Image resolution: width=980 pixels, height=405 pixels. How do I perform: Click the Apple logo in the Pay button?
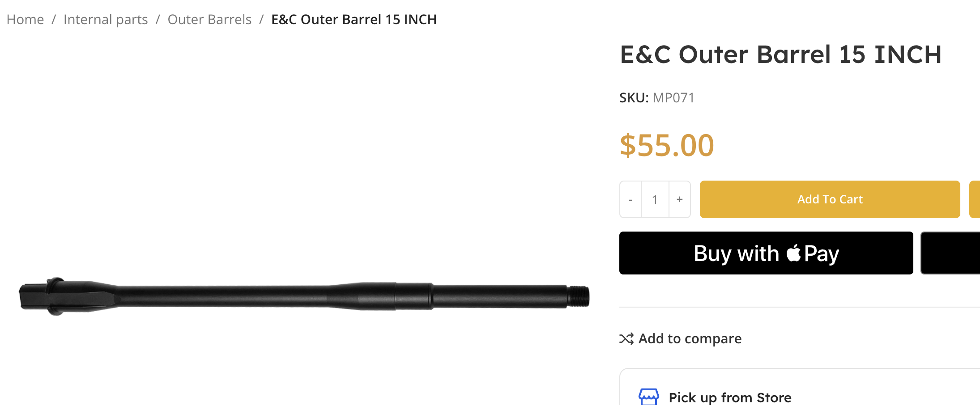tap(793, 253)
